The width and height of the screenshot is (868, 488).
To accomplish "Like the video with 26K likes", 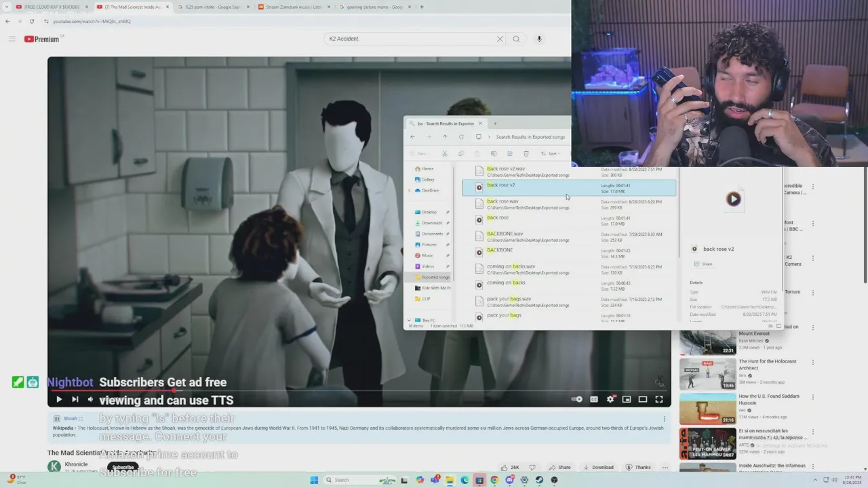I will click(x=510, y=467).
